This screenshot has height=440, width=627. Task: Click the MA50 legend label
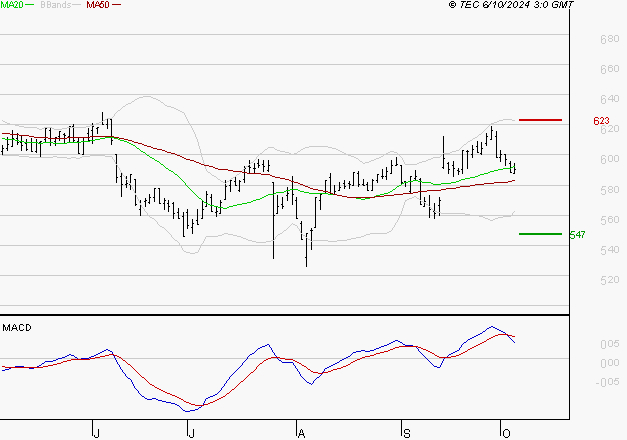coord(98,5)
